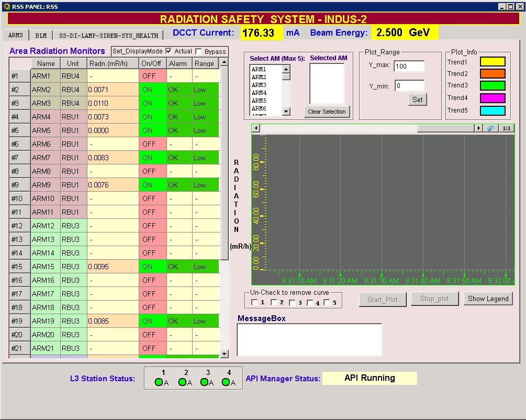Screen dimensions: 526x420
Task: Click the 1:1 zoom button on the plot
Action: pos(506,128)
